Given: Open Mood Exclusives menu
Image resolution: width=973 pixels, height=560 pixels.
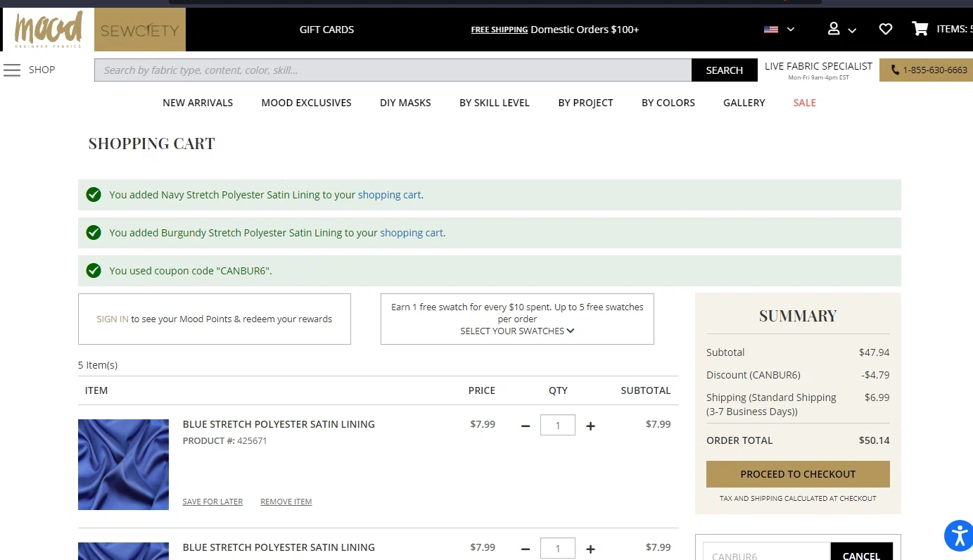Looking at the screenshot, I should [x=306, y=103].
